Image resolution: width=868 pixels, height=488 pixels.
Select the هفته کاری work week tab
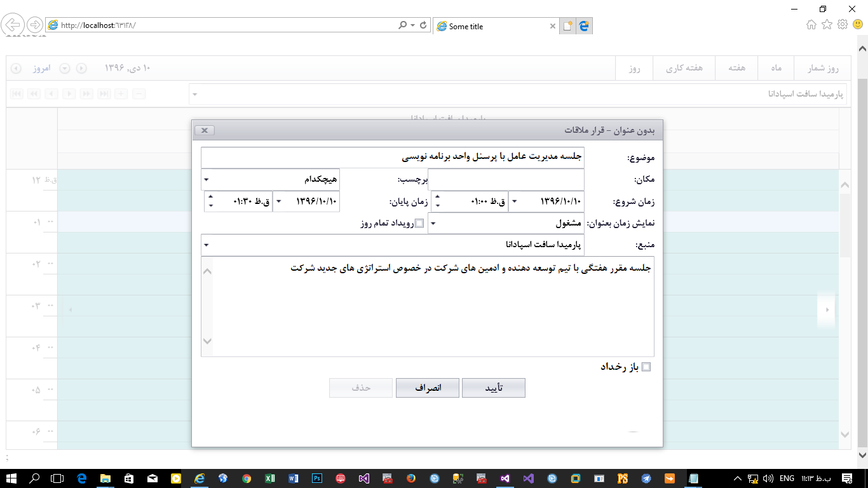(684, 68)
